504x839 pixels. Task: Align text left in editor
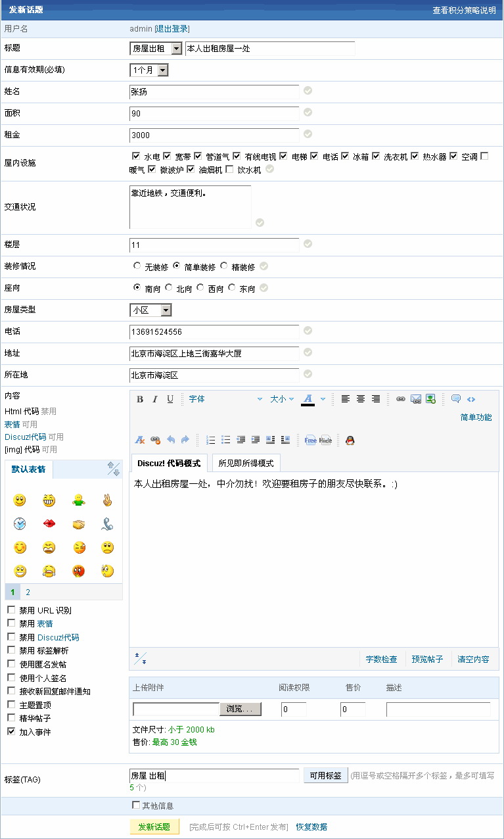point(346,399)
